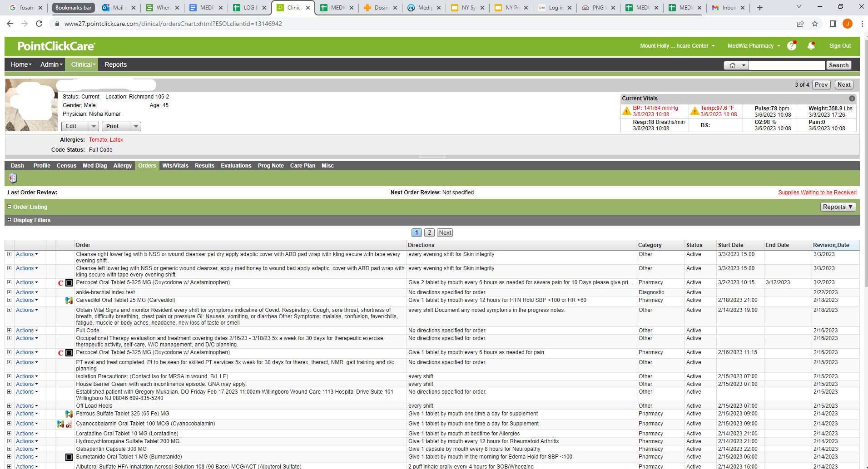The height and width of the screenshot is (469, 868).
Task: Click controlled-substance C icon on Percocet 3/2/2023 row
Action: (61, 283)
